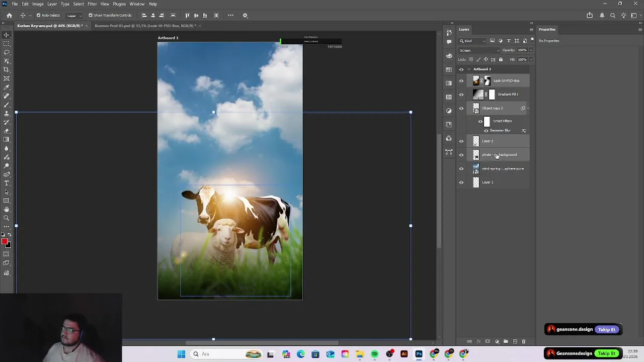Select the Artboard 1 canvas label
The width and height of the screenshot is (644, 362).
click(x=168, y=38)
